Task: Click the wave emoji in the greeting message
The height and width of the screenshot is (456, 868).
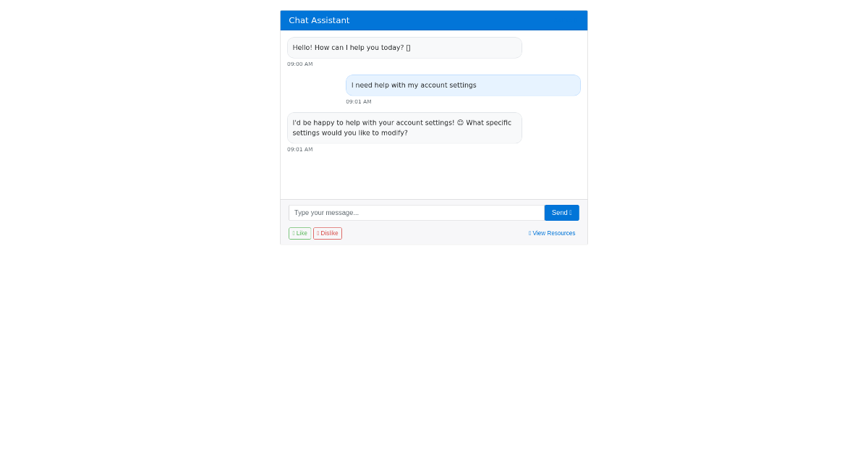Action: tap(407, 47)
